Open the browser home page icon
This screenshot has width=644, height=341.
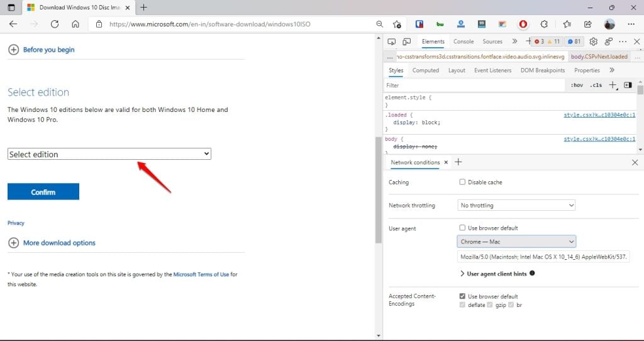click(x=75, y=25)
